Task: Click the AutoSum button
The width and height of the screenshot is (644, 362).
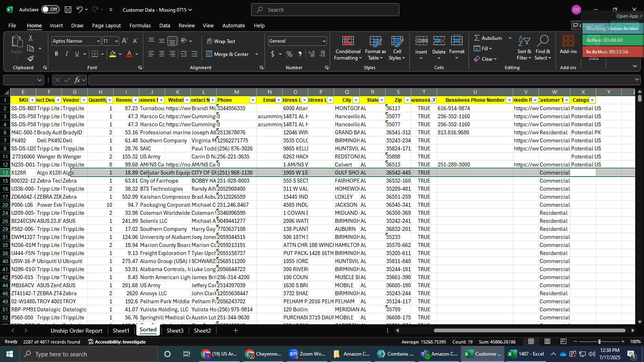Action: [x=488, y=38]
